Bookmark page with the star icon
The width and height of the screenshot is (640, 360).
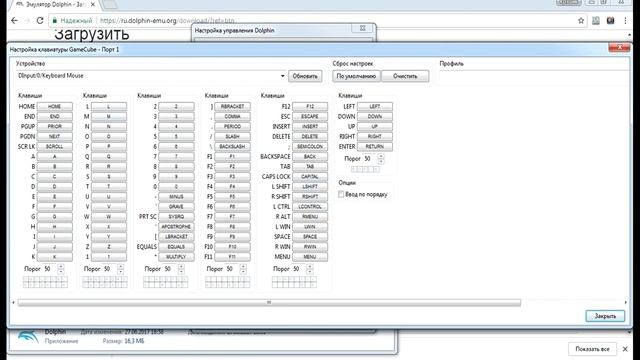tap(581, 20)
